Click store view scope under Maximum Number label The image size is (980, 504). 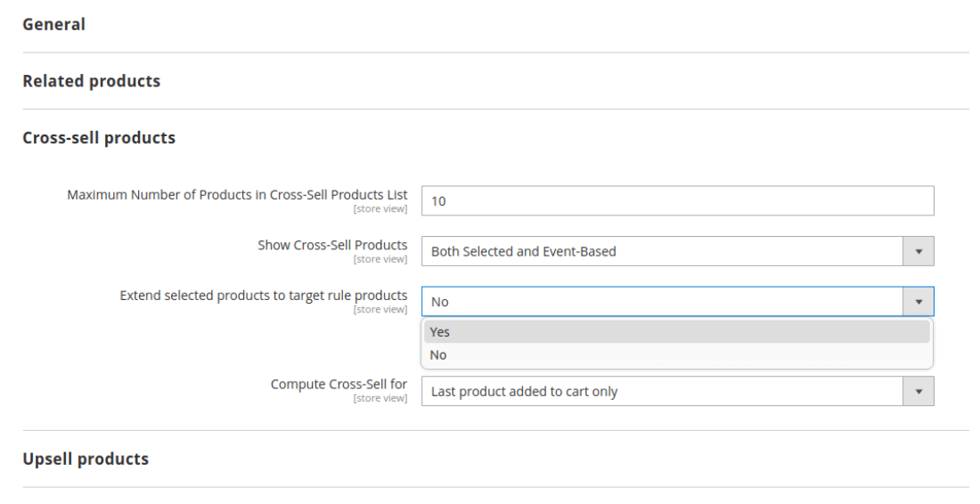(x=380, y=209)
